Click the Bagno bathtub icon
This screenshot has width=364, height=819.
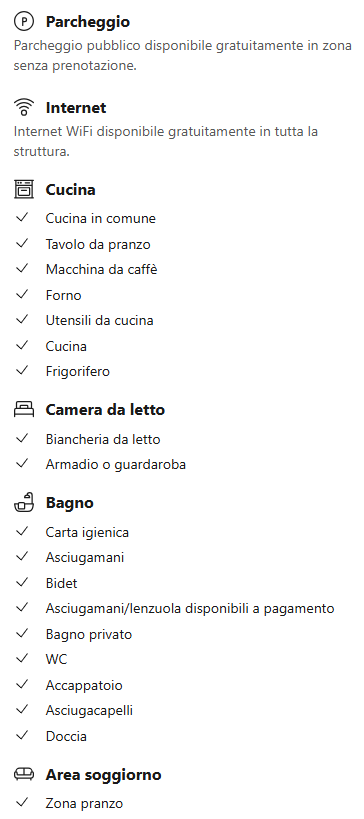24,502
